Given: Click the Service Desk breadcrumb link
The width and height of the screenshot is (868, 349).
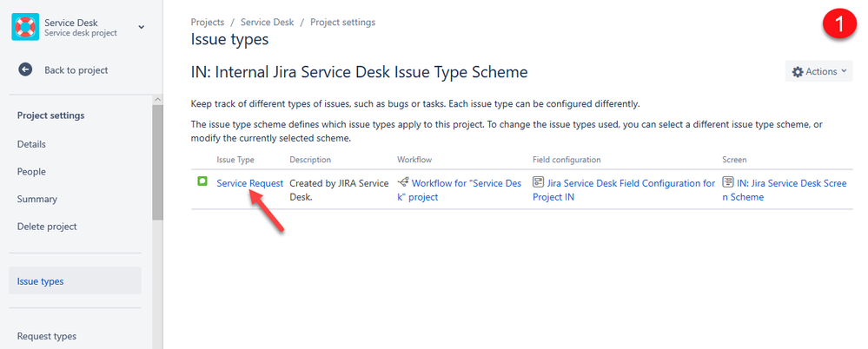Looking at the screenshot, I should pos(267,23).
